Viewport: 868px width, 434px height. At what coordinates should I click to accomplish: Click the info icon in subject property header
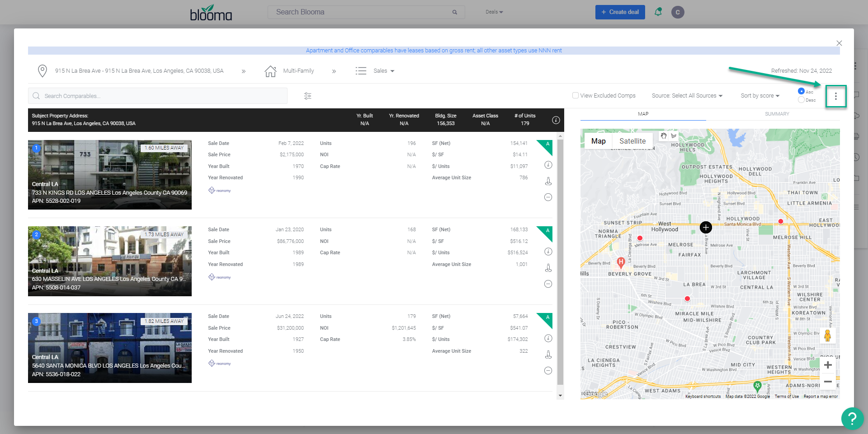click(x=556, y=120)
